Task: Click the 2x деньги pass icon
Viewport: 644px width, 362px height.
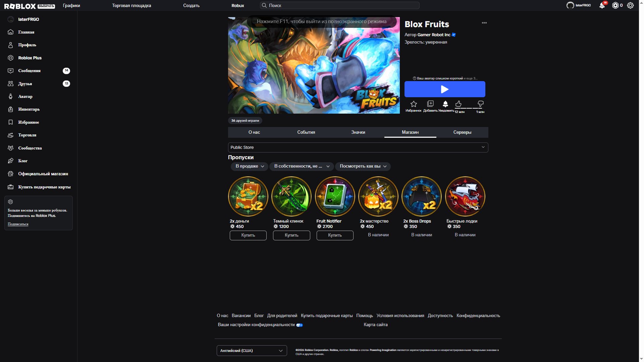Action: point(248,196)
